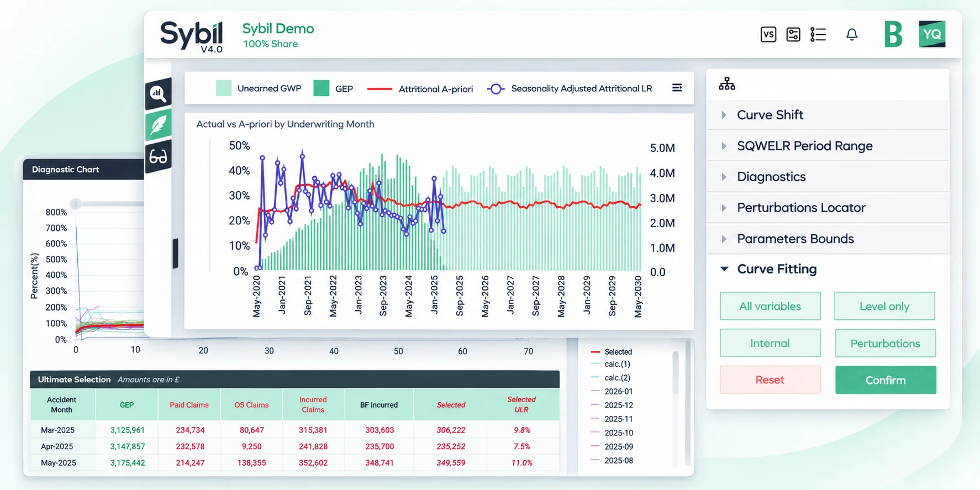Toggle GEP legend series in chart
This screenshot has height=490, width=980.
(333, 88)
